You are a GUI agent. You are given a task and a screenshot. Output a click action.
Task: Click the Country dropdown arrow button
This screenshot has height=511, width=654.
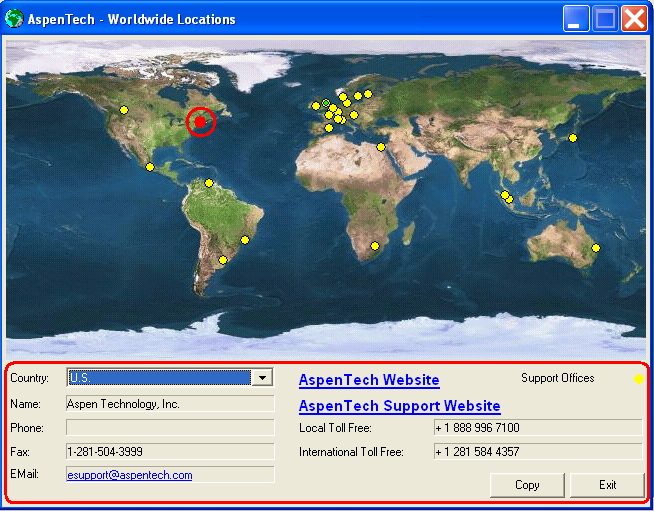[262, 378]
